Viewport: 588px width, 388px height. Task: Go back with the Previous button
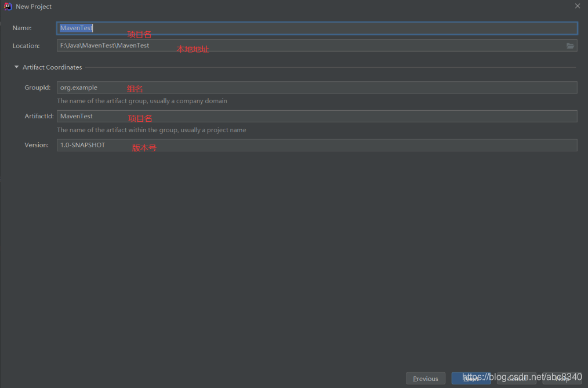pos(426,379)
